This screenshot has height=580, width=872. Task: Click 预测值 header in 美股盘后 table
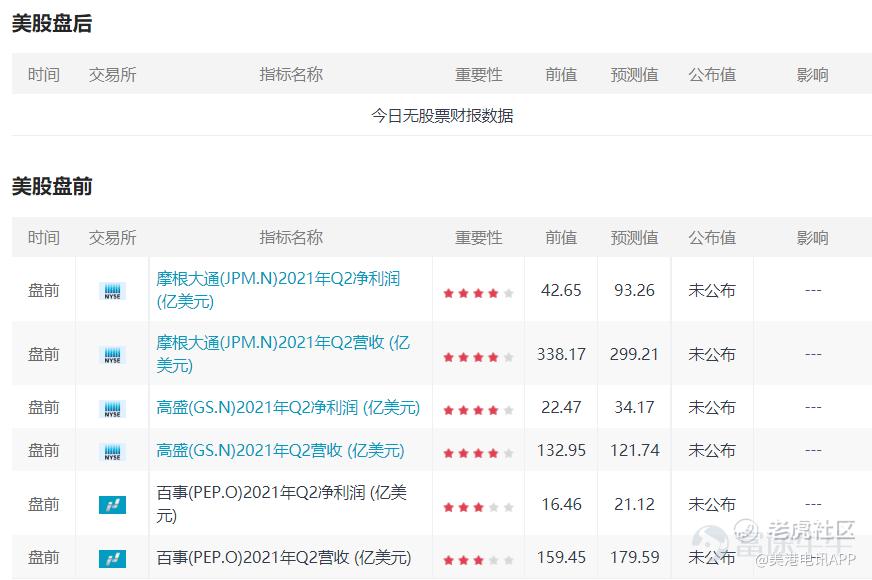(634, 74)
